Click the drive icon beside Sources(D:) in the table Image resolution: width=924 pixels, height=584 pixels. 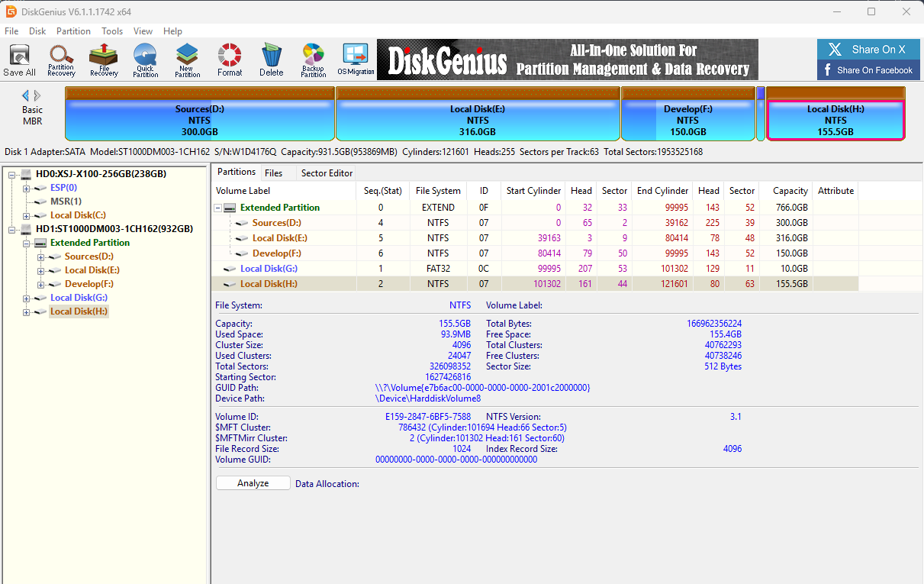coord(243,223)
